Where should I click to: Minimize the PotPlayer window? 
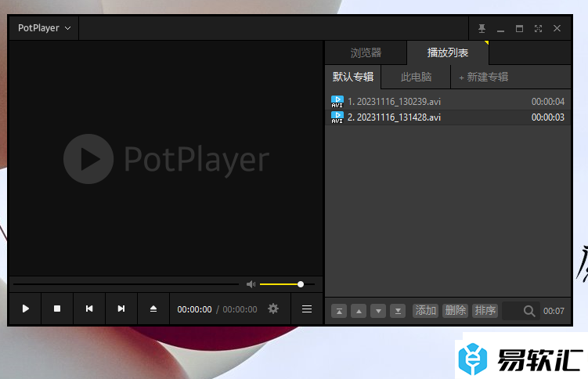[500, 29]
